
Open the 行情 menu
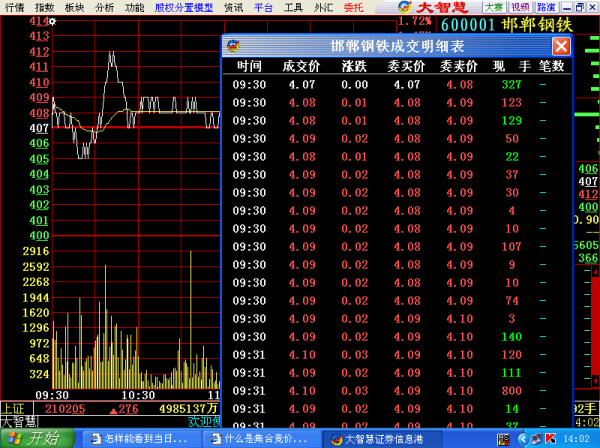pos(14,7)
